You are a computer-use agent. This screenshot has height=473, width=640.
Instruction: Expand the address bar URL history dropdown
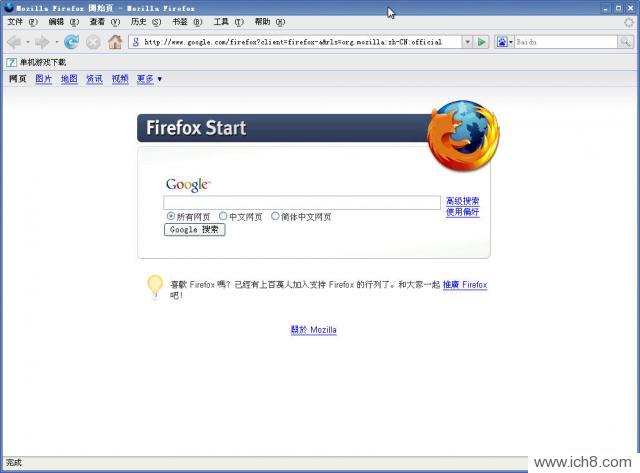pyautogui.click(x=467, y=42)
